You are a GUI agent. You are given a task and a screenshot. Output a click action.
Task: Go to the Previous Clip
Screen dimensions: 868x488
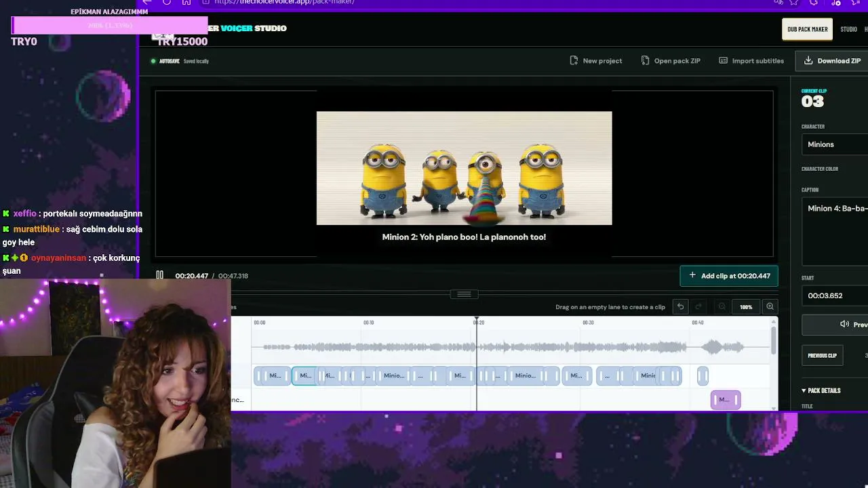click(x=822, y=355)
